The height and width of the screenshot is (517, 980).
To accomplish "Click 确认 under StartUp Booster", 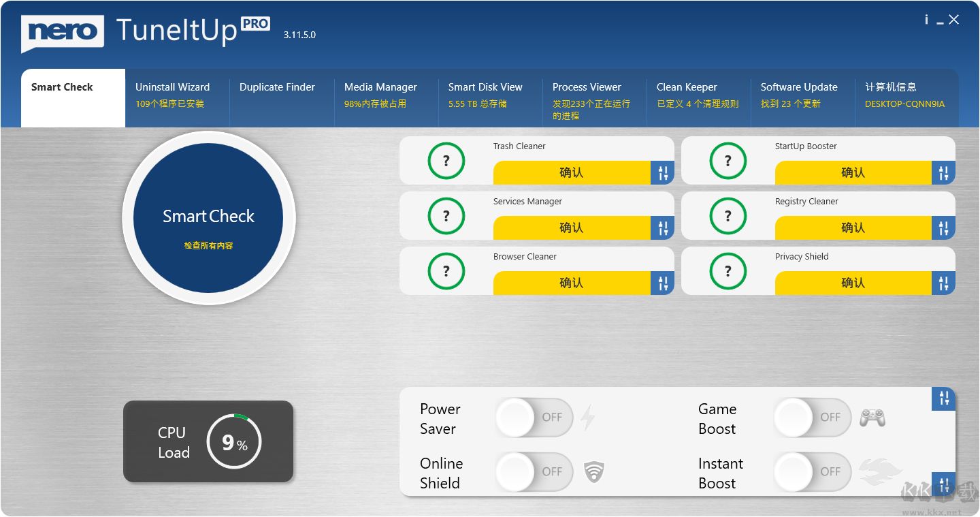I will (x=853, y=173).
